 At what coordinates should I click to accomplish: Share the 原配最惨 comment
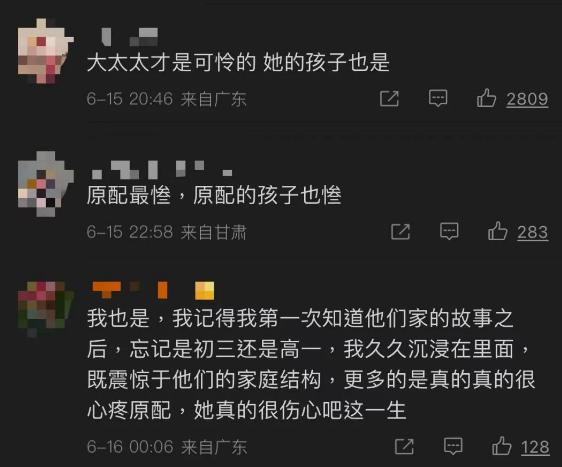400,232
